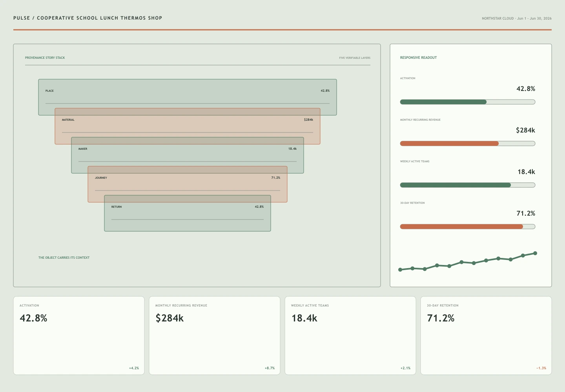This screenshot has width=565, height=392.
Task: Click the MAKER layer label
Action: pos(83,149)
